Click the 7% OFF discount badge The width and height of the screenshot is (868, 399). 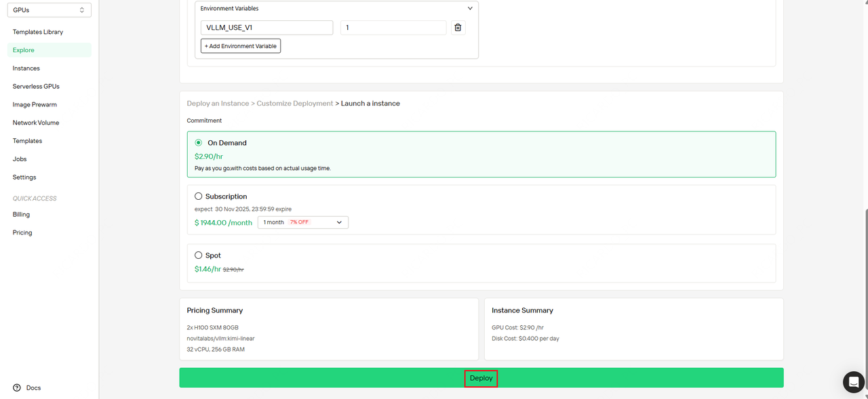tap(300, 222)
